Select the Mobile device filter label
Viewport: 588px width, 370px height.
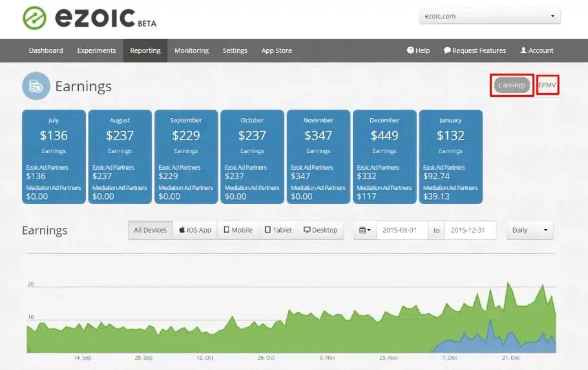[x=242, y=230]
